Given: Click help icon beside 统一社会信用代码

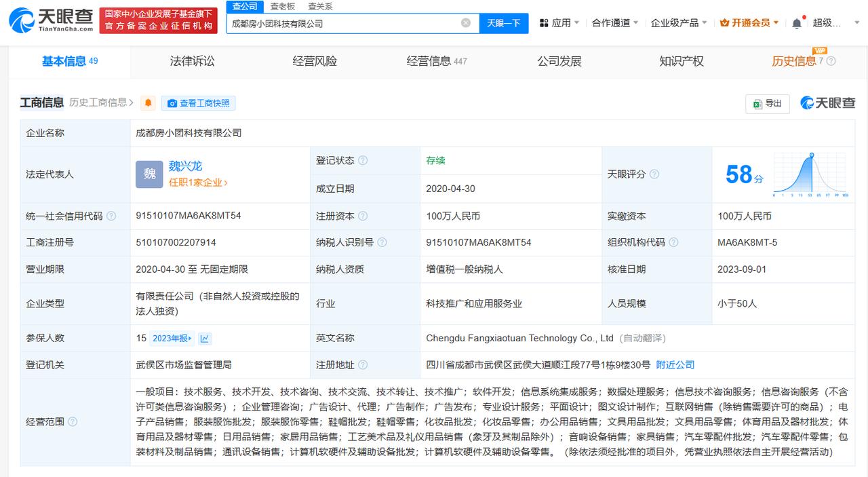Looking at the screenshot, I should pyautogui.click(x=111, y=216).
